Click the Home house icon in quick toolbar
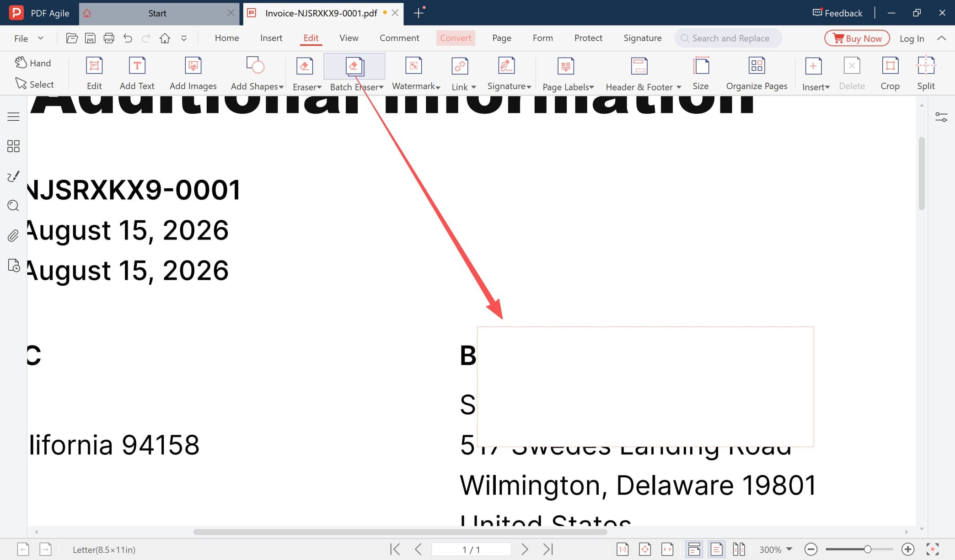 165,38
